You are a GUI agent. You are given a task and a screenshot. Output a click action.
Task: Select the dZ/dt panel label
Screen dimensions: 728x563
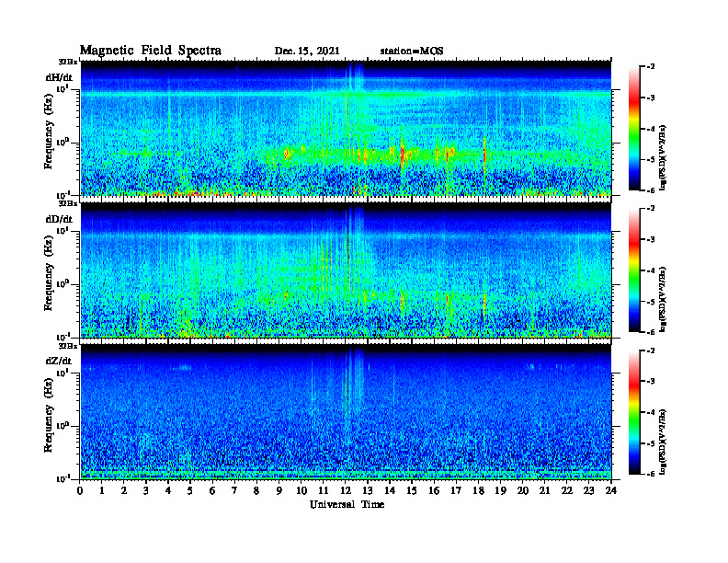[59, 361]
